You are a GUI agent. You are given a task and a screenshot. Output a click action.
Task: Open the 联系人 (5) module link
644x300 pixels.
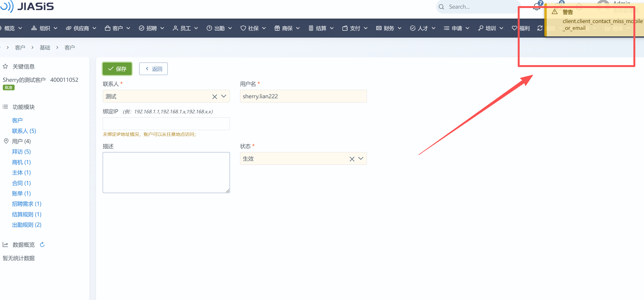pos(24,131)
